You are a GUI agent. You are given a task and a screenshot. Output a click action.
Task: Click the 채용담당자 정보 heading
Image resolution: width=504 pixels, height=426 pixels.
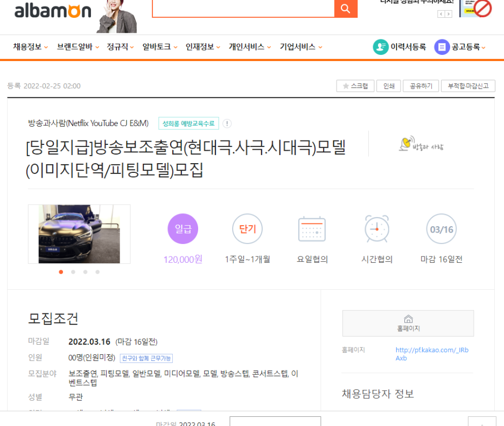pyautogui.click(x=378, y=394)
